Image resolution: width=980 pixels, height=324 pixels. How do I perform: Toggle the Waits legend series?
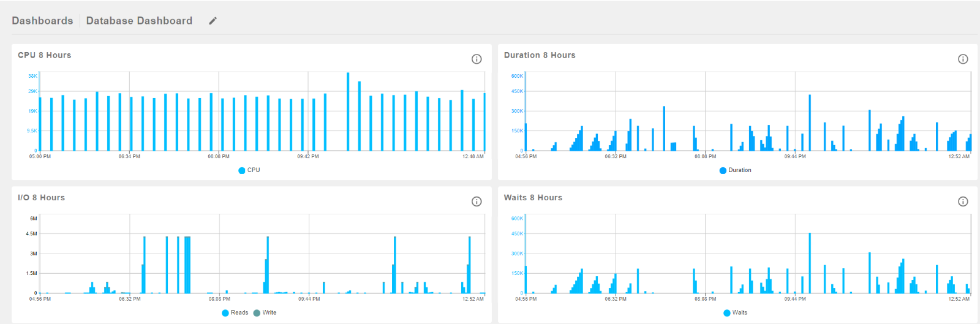point(736,312)
